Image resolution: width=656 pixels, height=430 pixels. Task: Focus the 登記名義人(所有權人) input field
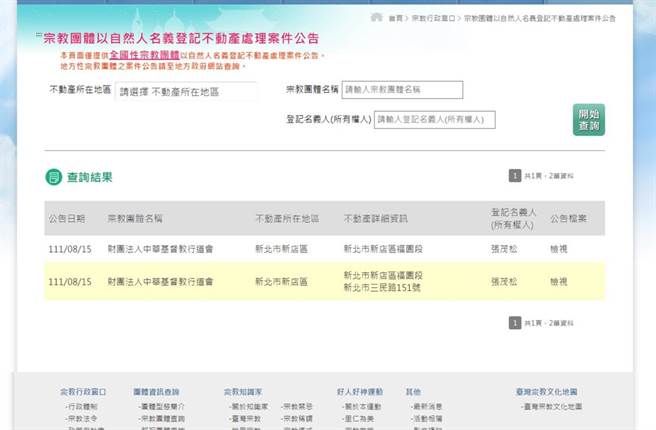(x=435, y=120)
